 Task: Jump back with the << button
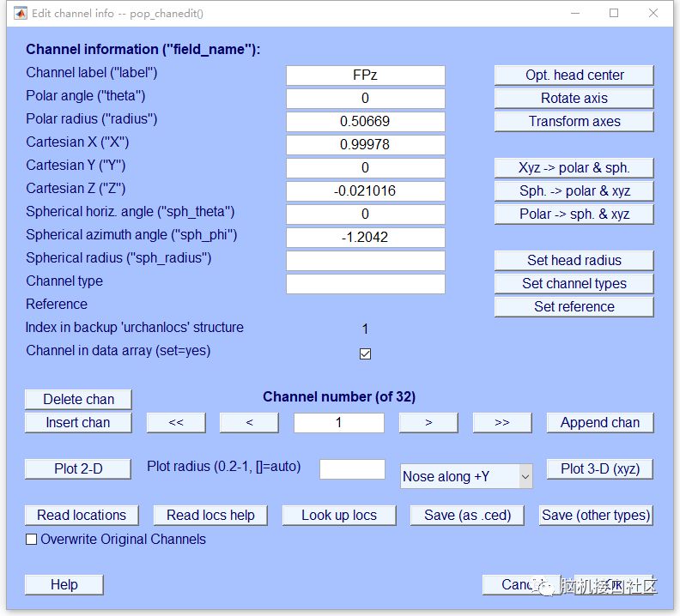point(176,423)
